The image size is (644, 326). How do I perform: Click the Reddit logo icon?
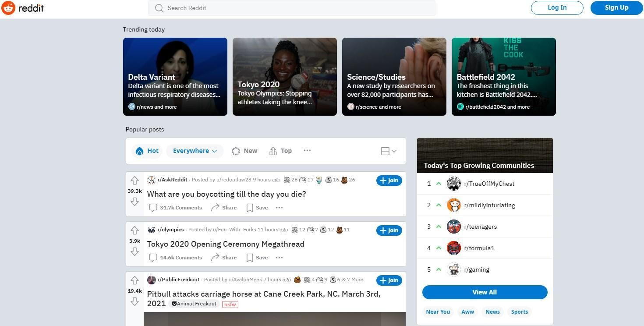pyautogui.click(x=8, y=8)
